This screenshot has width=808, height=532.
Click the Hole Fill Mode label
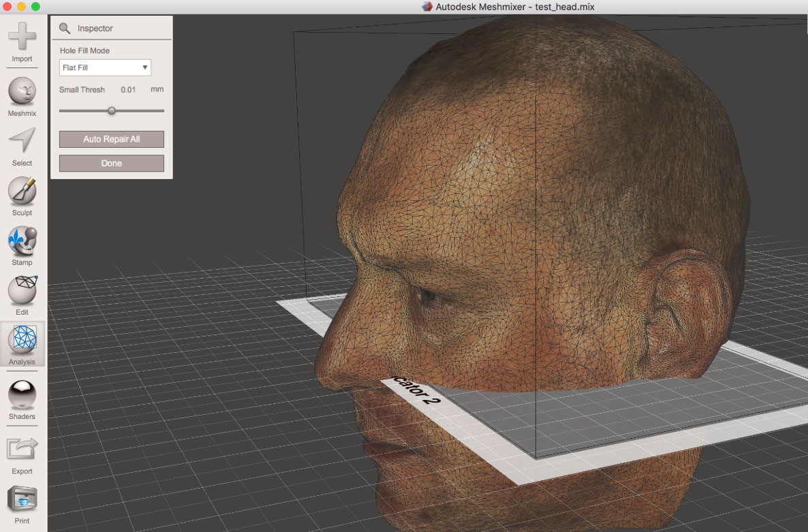tap(84, 50)
